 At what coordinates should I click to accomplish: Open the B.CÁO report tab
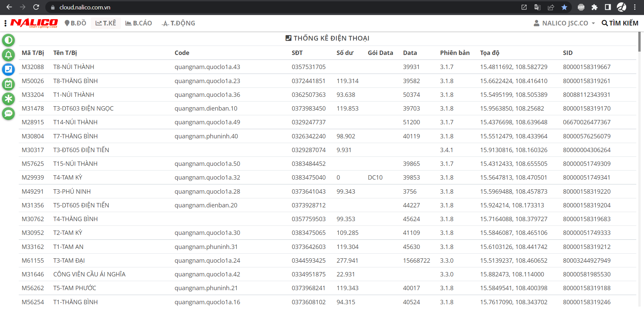click(x=139, y=23)
